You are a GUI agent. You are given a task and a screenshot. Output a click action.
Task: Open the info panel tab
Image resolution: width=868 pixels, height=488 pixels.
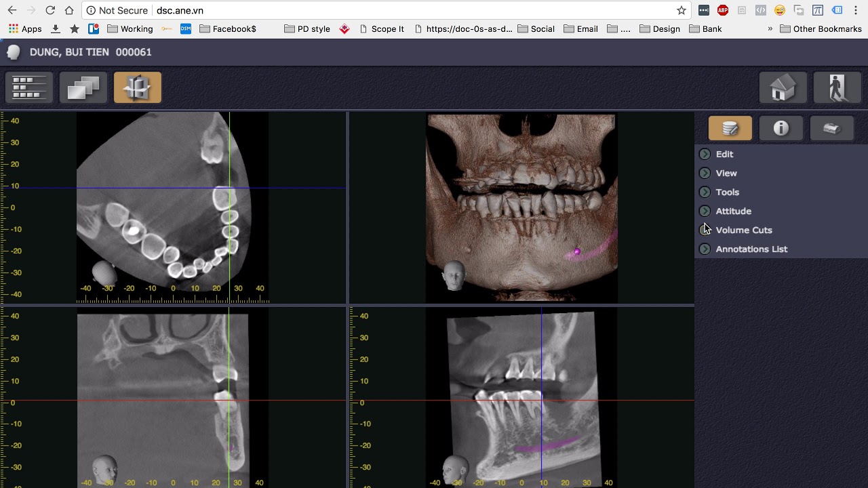click(x=781, y=128)
